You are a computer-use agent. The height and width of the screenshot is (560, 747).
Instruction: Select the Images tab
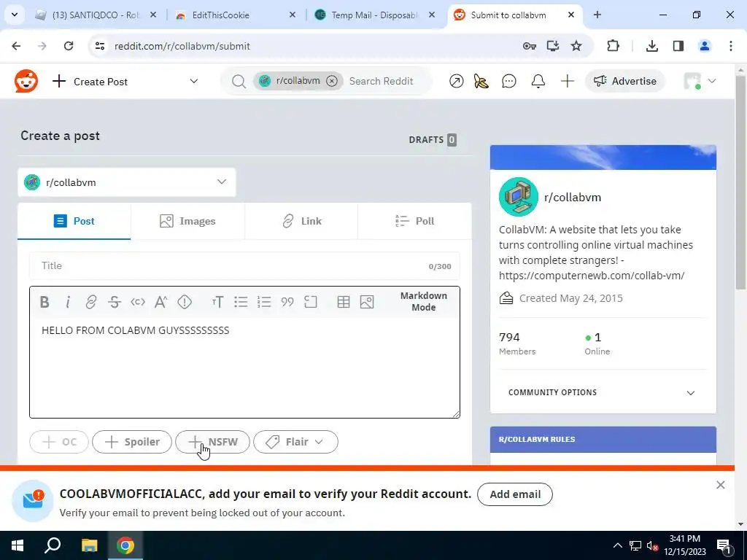[187, 221]
